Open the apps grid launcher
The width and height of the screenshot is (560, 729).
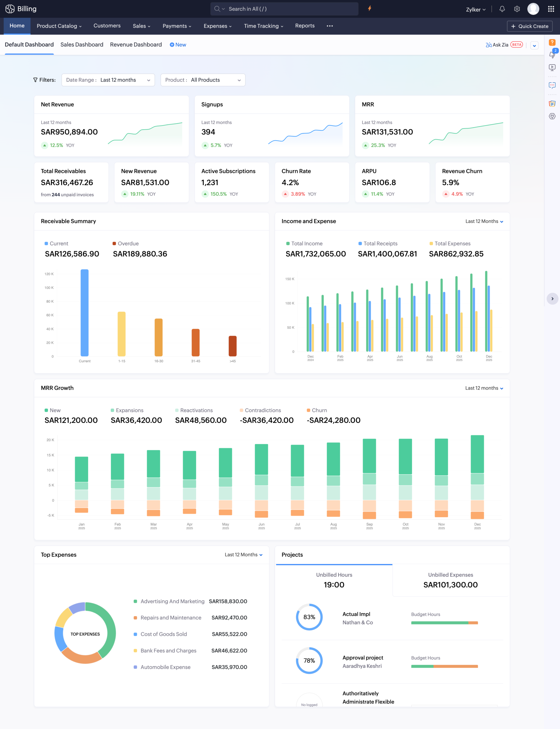pos(551,9)
